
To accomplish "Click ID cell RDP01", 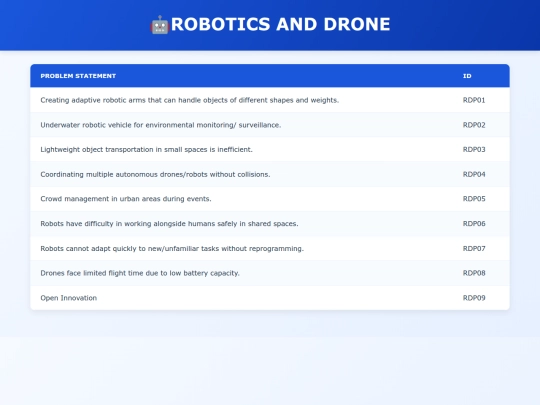I will 474,100.
